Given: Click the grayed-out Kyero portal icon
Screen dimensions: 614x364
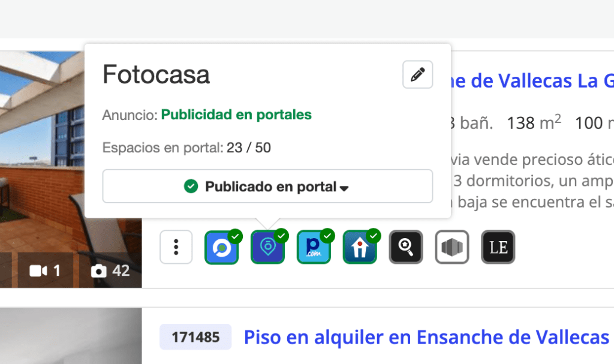Looking at the screenshot, I should (x=452, y=247).
